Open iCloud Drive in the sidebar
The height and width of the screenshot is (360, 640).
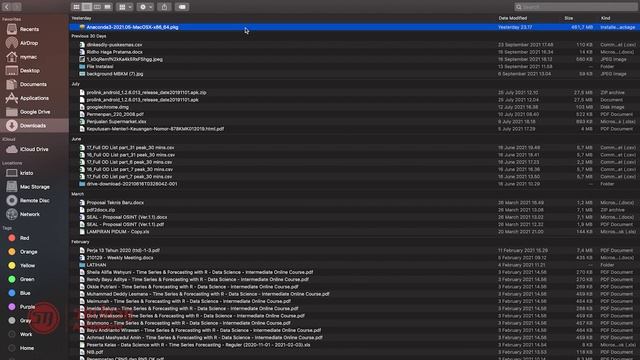click(x=34, y=149)
